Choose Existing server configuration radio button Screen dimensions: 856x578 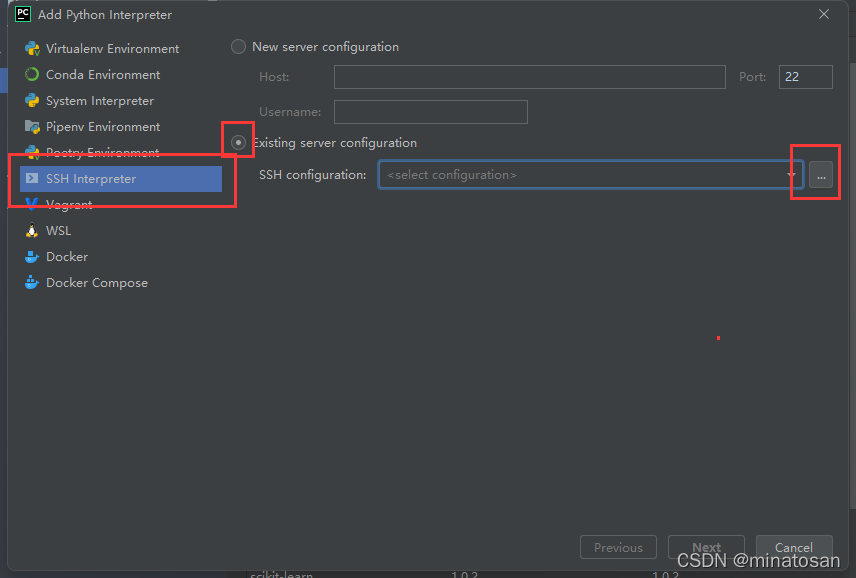click(239, 142)
